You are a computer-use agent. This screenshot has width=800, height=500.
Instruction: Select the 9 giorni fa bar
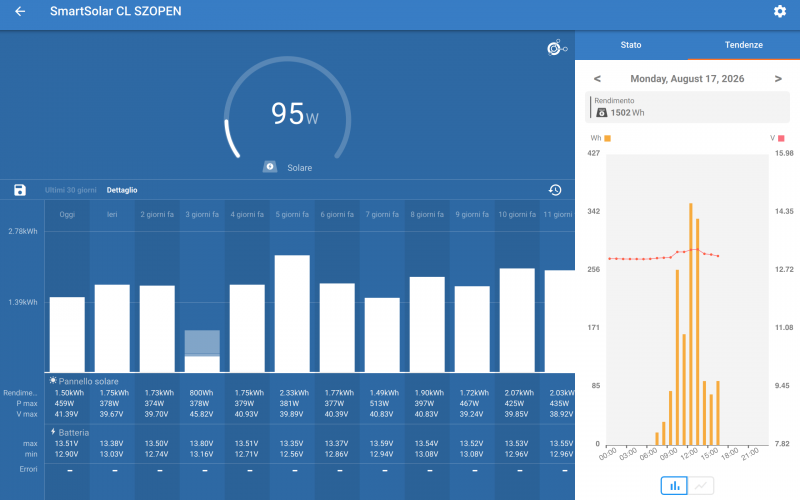[472, 329]
